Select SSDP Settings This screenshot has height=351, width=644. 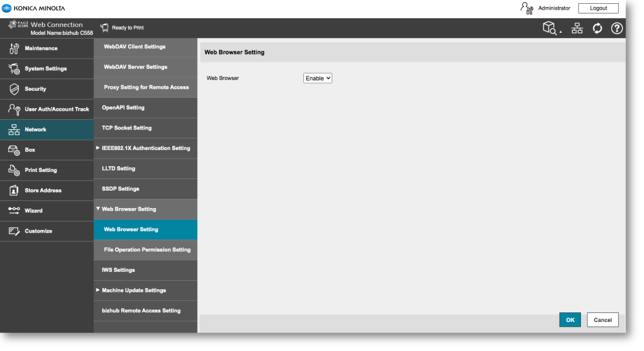coord(146,189)
